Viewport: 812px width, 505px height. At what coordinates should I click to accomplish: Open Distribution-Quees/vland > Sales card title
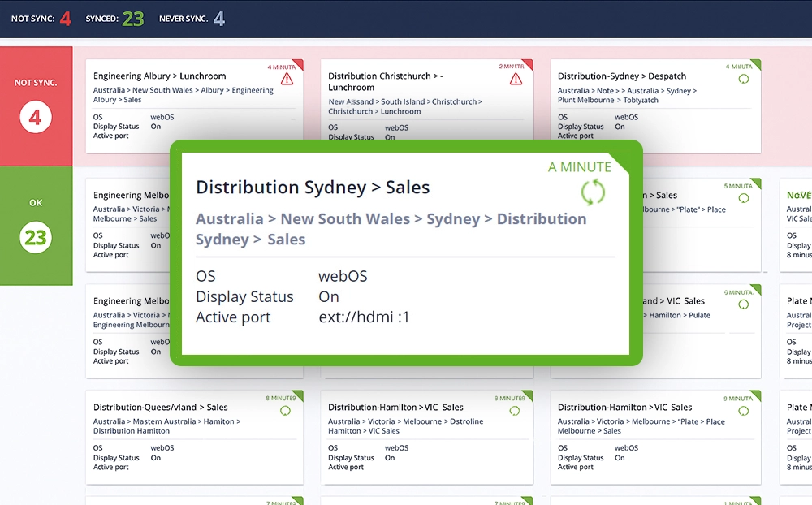tap(160, 408)
